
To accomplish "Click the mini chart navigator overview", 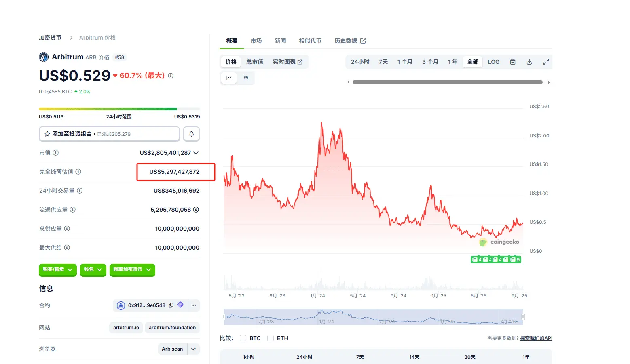I will pos(373,317).
